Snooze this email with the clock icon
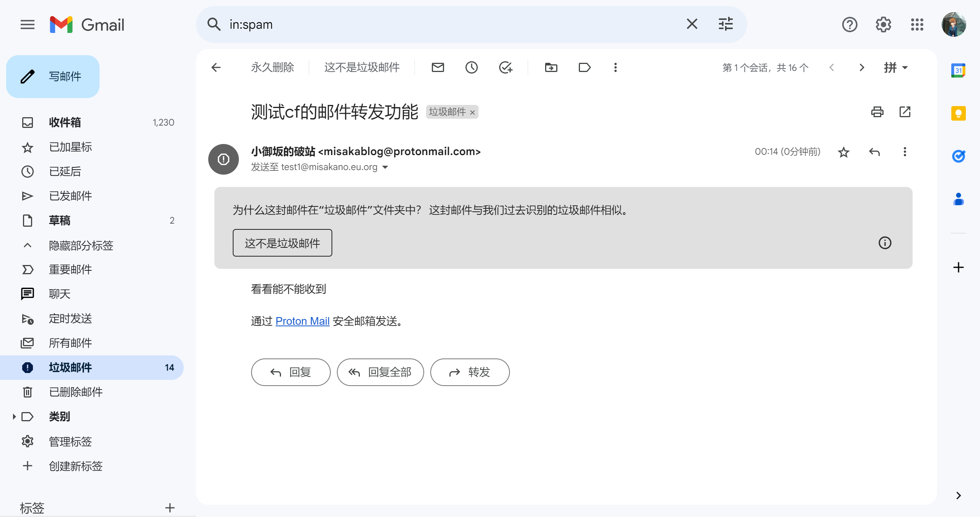Image resolution: width=980 pixels, height=517 pixels. [x=471, y=67]
